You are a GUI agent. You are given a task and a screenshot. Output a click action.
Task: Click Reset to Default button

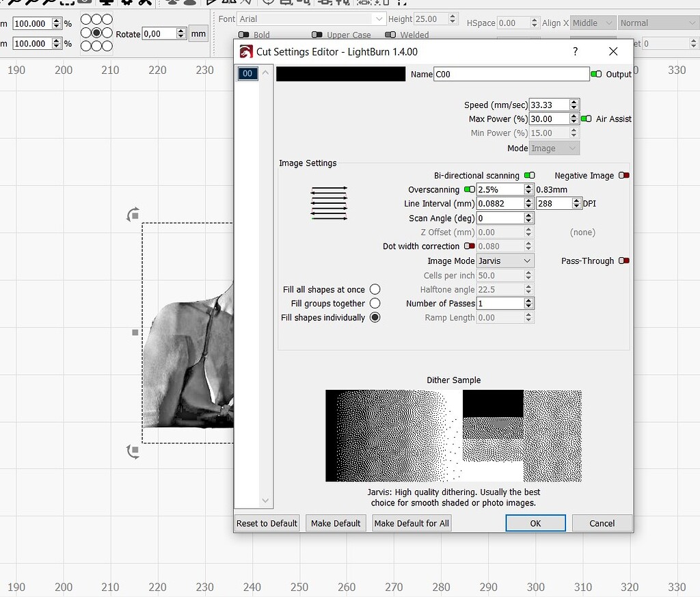(267, 523)
